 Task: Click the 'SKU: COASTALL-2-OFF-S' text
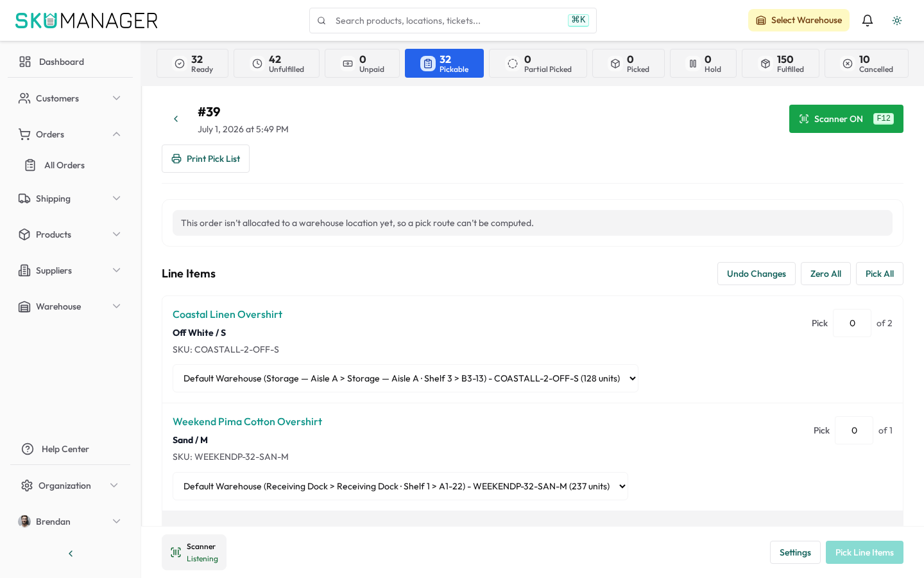pyautogui.click(x=226, y=349)
